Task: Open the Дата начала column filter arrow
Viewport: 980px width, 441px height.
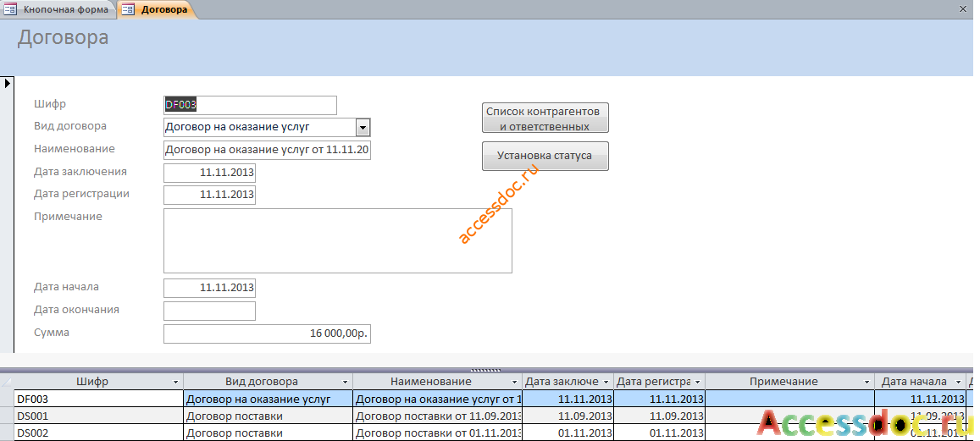Action: [959, 382]
